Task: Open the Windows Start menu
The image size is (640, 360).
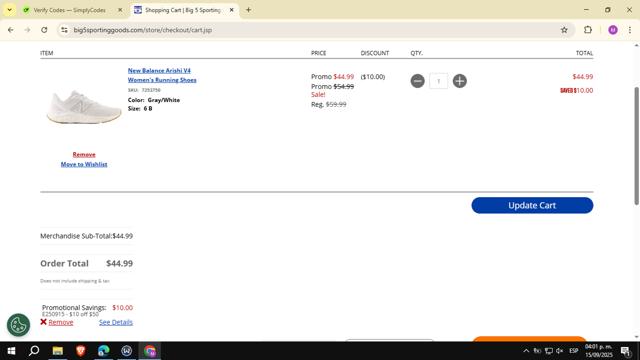Action: click(11, 351)
